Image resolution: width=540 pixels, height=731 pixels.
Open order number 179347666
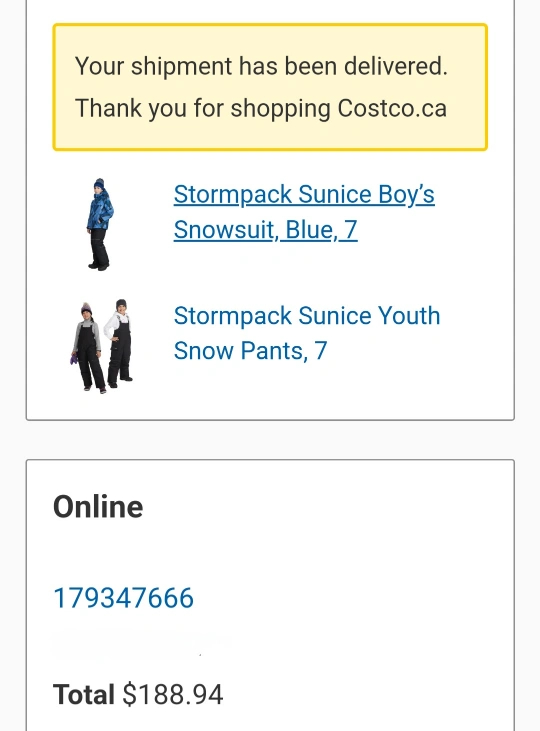[x=124, y=598]
